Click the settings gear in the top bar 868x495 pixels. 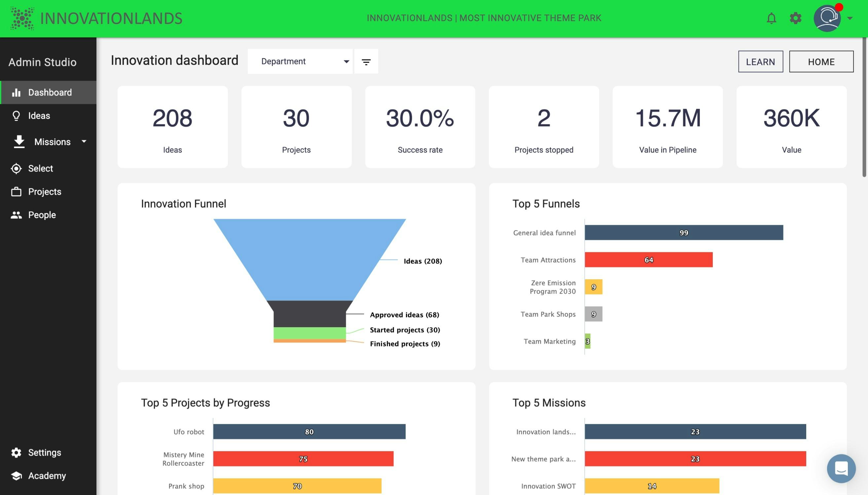point(795,18)
